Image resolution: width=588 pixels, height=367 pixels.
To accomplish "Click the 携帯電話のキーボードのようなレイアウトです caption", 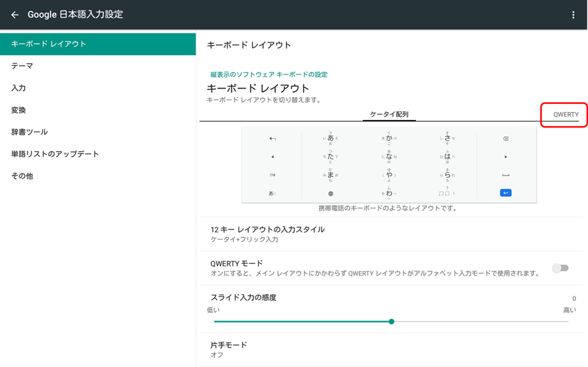I will (x=387, y=209).
